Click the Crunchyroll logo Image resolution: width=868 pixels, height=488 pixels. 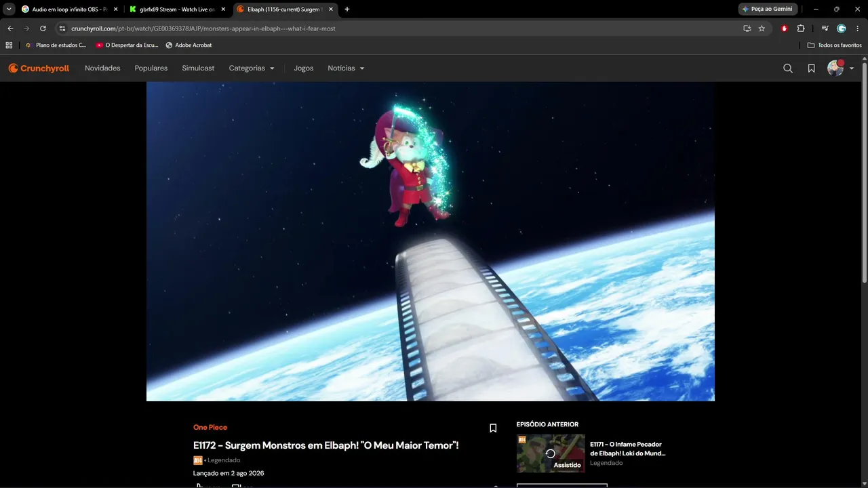(x=39, y=68)
